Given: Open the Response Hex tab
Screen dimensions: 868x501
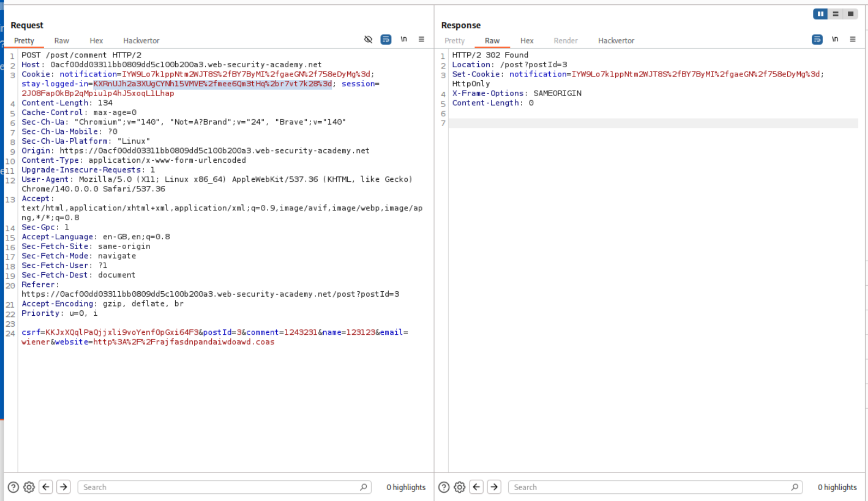Looking at the screenshot, I should pyautogui.click(x=527, y=41).
